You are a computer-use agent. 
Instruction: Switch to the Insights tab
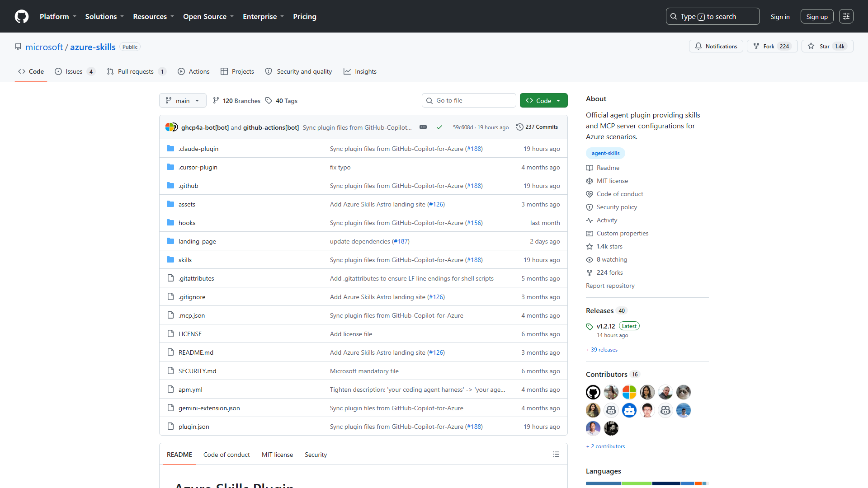360,71
